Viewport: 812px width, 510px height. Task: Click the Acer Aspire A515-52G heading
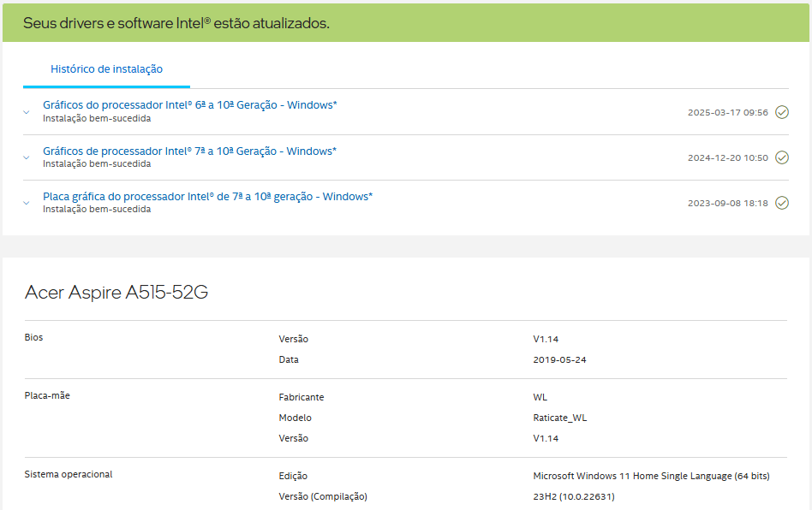[116, 293]
